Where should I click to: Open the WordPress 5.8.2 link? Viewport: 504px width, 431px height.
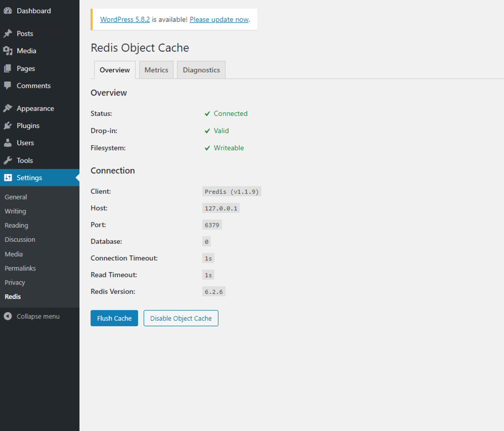coord(125,19)
